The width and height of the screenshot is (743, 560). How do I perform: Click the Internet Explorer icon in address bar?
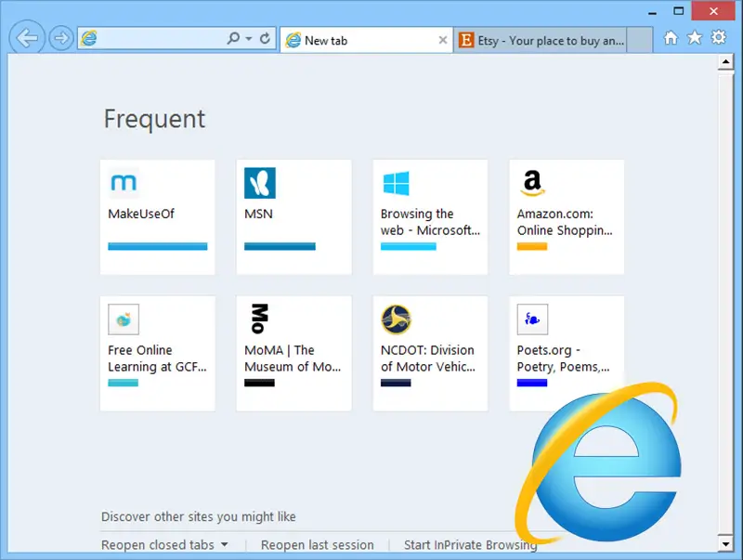tap(88, 38)
